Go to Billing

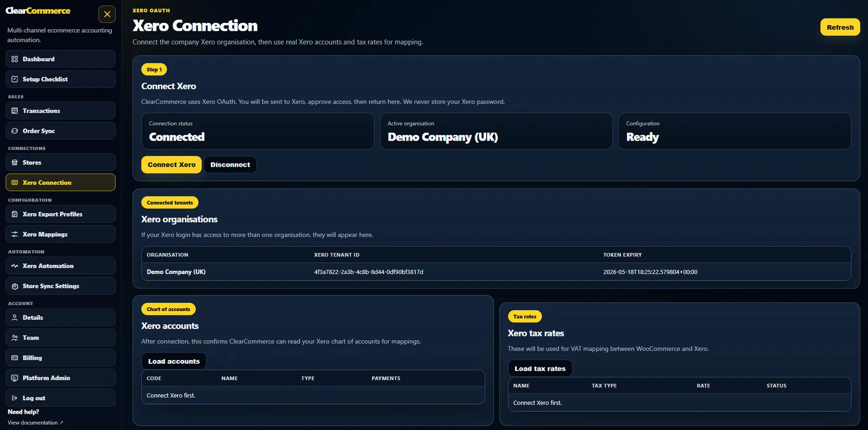[60, 358]
